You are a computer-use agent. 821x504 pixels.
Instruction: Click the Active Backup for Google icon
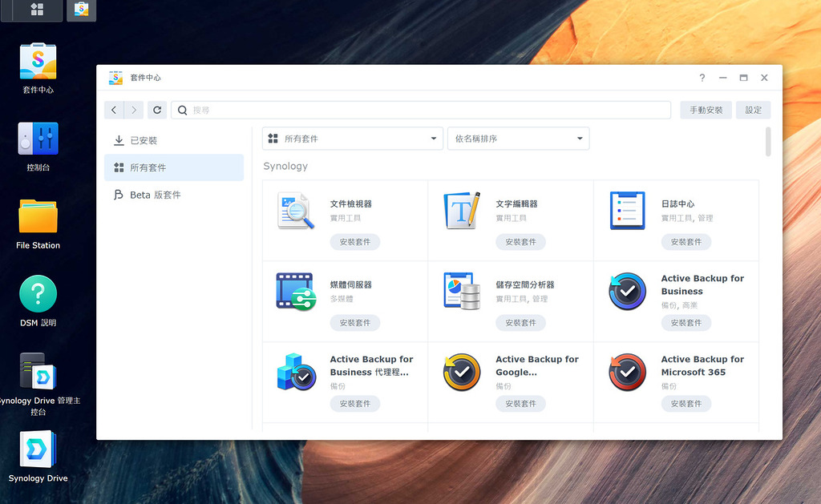[461, 372]
